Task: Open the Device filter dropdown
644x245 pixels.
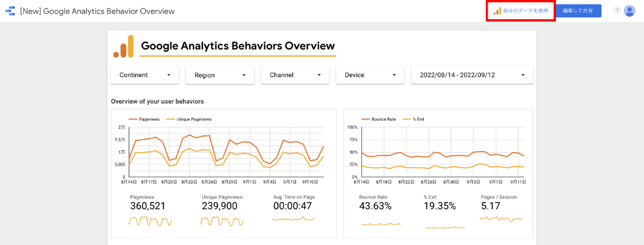Action: [371, 75]
